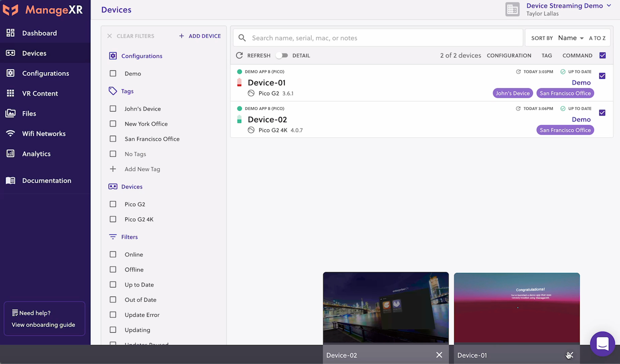Screen dimensions: 620x364
Task: Click the ManageXR fox logo
Action: tap(10, 10)
